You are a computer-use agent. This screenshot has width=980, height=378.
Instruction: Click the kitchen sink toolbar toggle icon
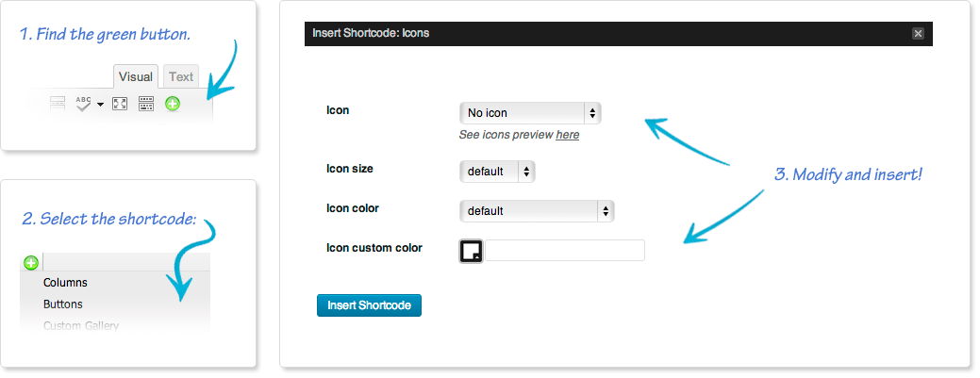tap(145, 104)
